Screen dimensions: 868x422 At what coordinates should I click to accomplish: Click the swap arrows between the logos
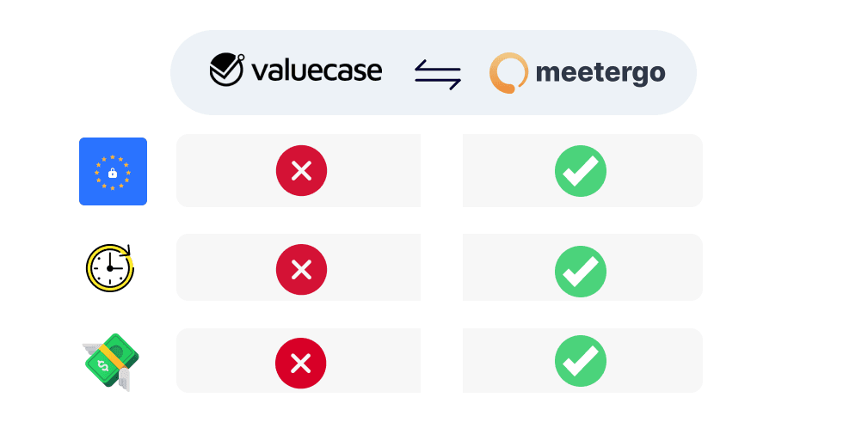point(438,74)
